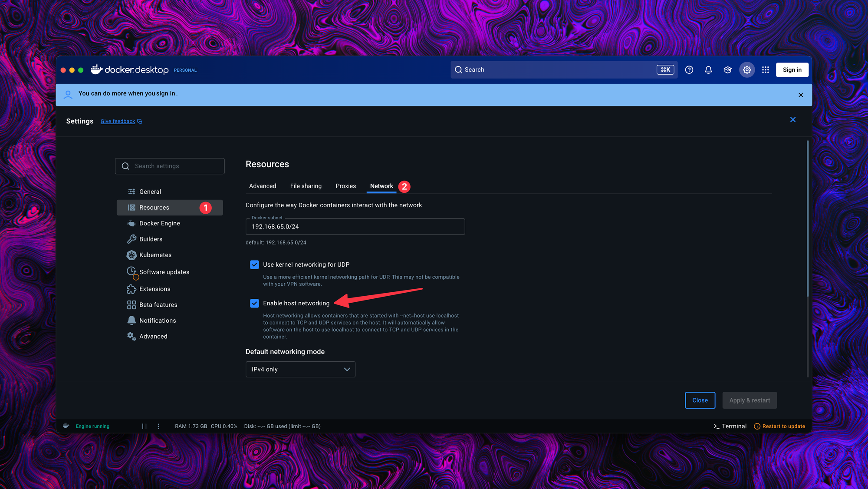Close the Settings page with X
The image size is (868, 489).
[793, 120]
